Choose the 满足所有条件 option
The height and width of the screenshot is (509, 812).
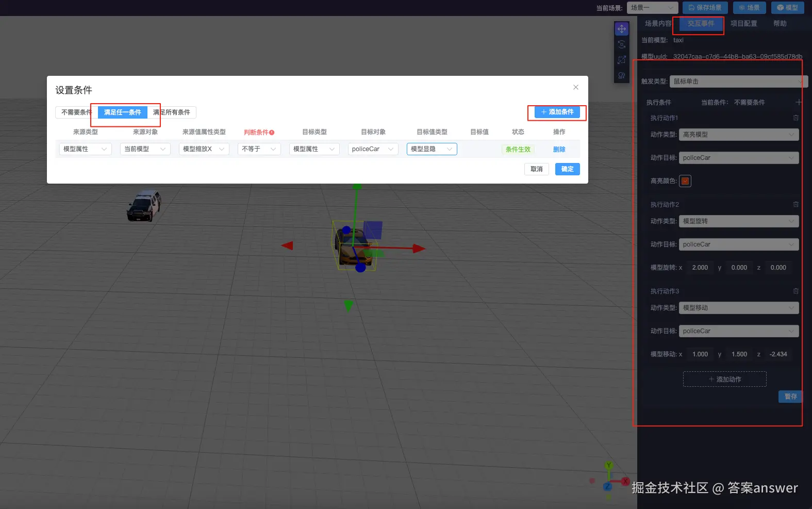tap(172, 112)
